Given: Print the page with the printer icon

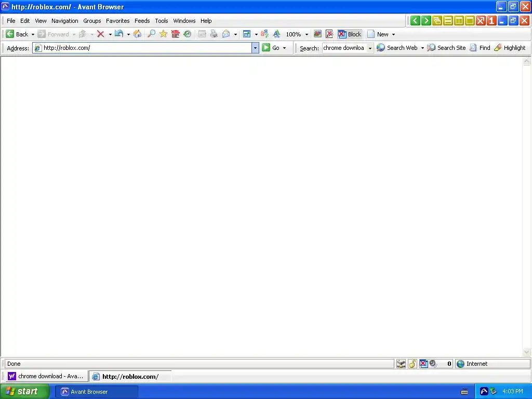Looking at the screenshot, I should tap(214, 34).
